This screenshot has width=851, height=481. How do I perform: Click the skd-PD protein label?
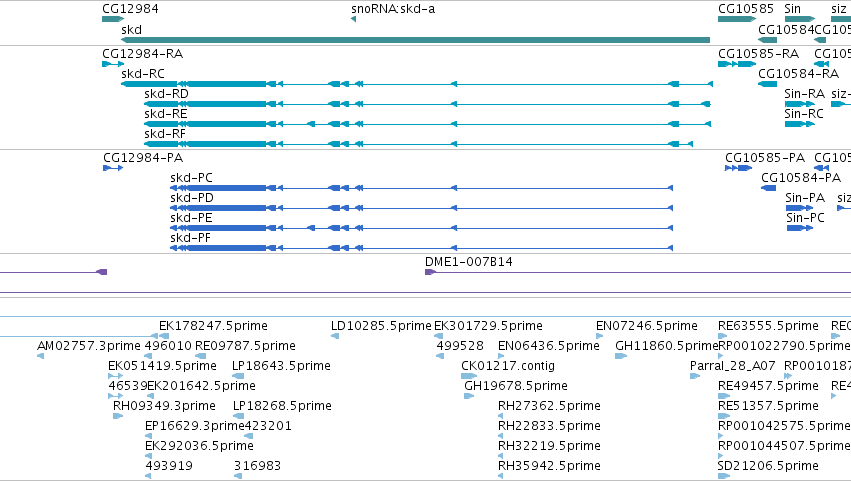[x=192, y=198]
